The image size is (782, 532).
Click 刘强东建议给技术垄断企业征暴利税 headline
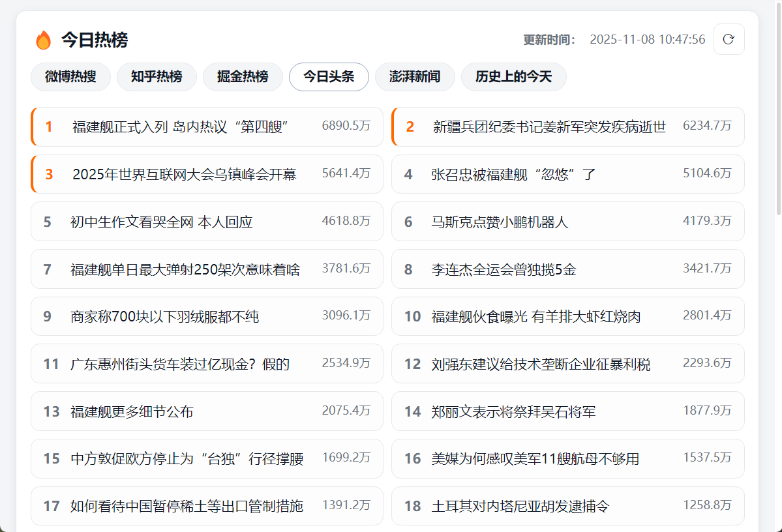click(541, 364)
